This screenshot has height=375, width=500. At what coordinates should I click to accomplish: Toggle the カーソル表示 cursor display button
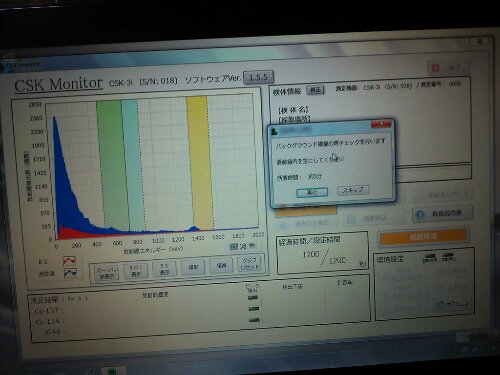(106, 272)
